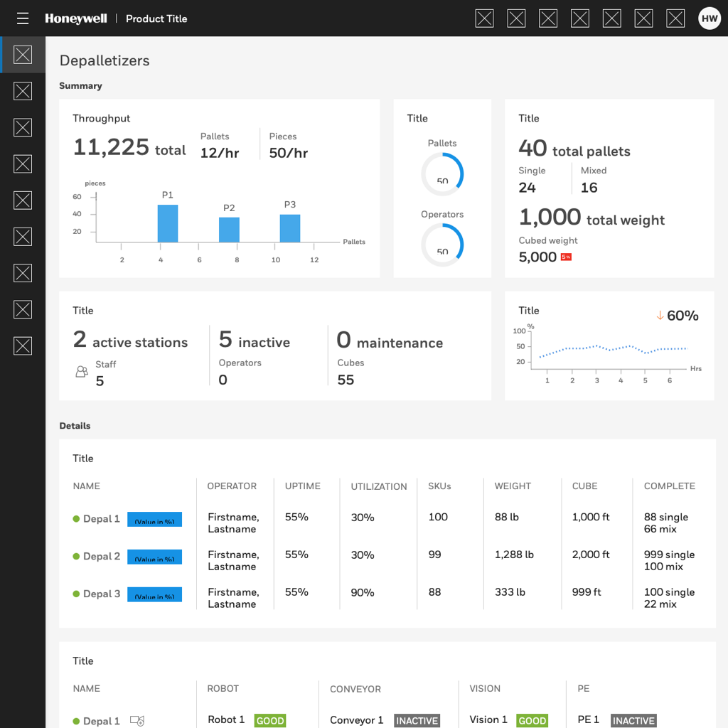Click the fourth placeholder icon in the top header
The height and width of the screenshot is (728, 728).
580,18
